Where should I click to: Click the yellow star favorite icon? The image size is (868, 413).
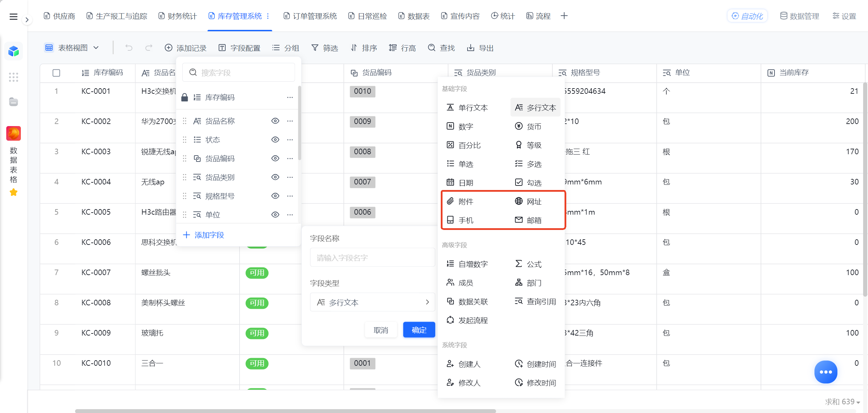pos(14,192)
